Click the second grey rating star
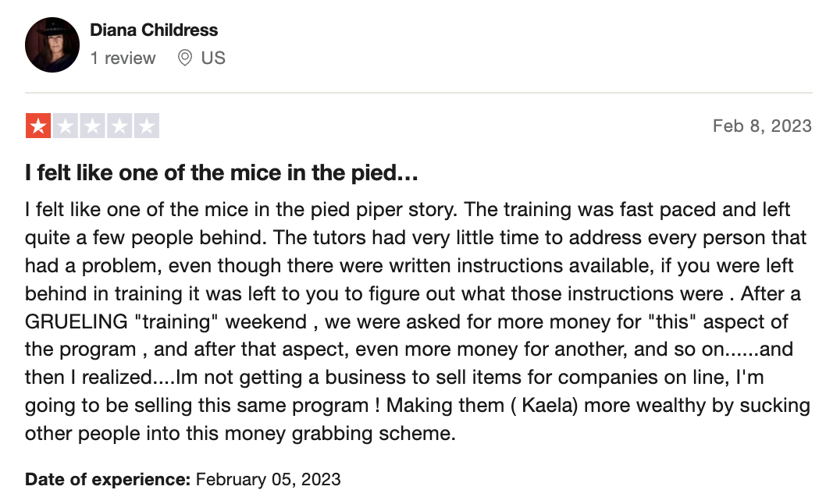Image resolution: width=826 pixels, height=504 pixels. (66, 126)
